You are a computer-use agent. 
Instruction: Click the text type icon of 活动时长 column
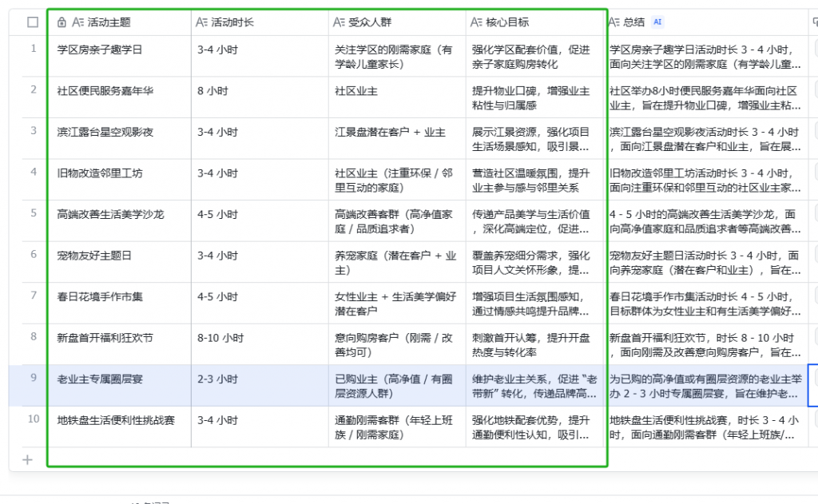pyautogui.click(x=202, y=22)
